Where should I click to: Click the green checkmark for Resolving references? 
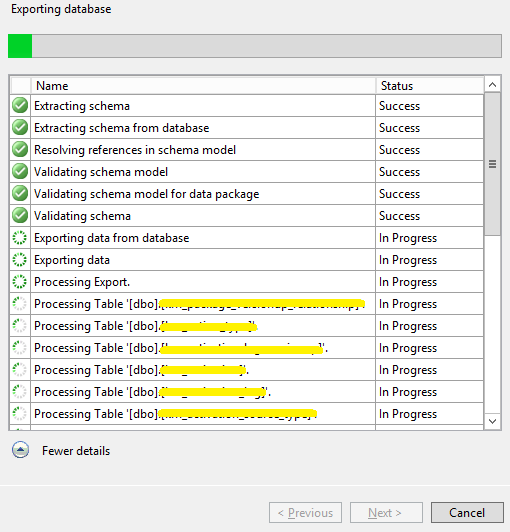pyautogui.click(x=20, y=150)
